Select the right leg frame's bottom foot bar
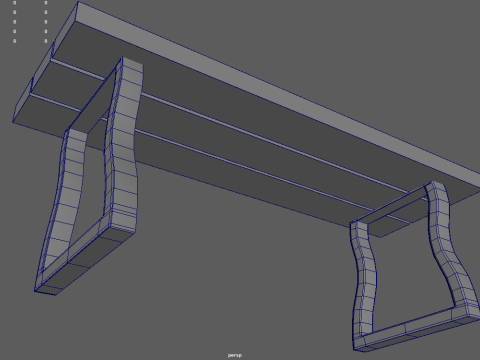The image size is (480, 360). point(417,328)
